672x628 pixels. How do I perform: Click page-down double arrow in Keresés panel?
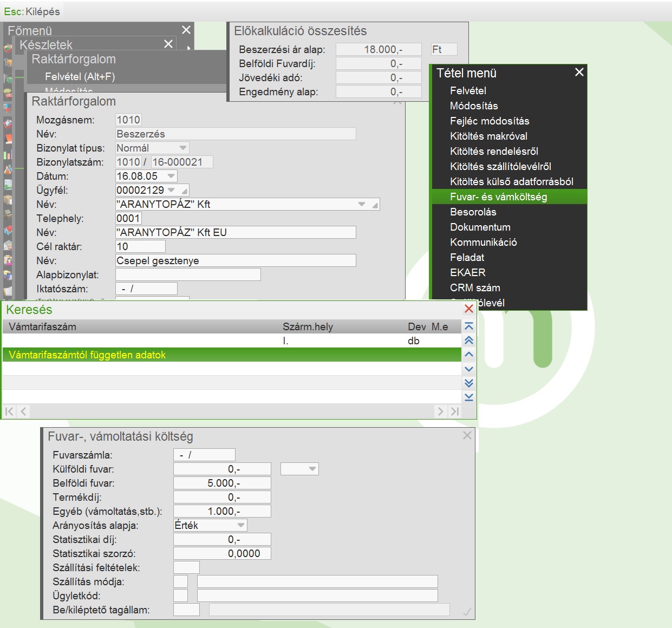point(469,383)
